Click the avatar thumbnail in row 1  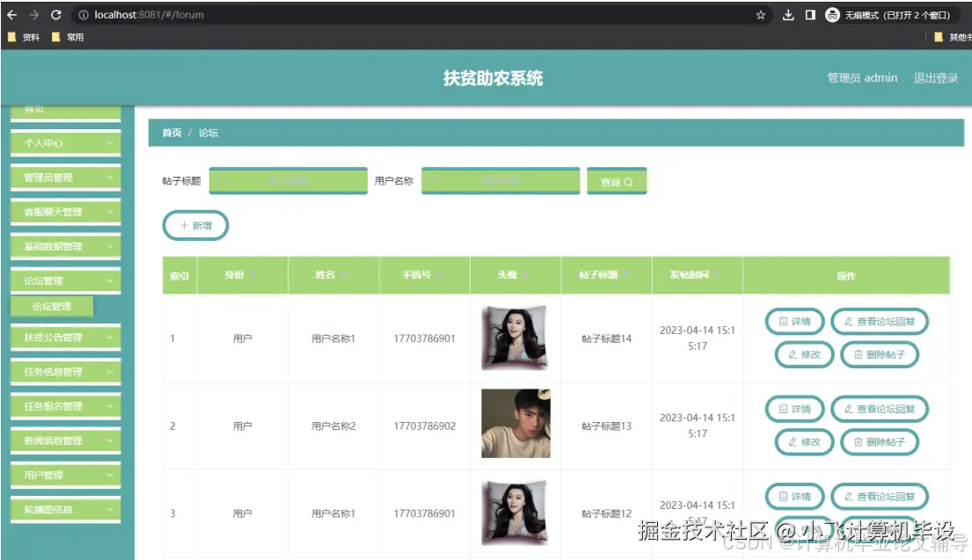[x=515, y=338]
